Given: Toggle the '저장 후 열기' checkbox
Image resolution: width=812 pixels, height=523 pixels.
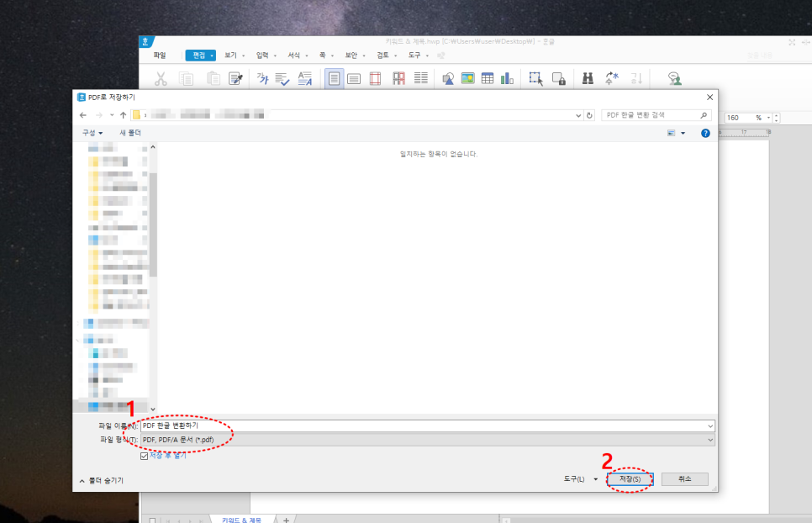Looking at the screenshot, I should pos(145,456).
